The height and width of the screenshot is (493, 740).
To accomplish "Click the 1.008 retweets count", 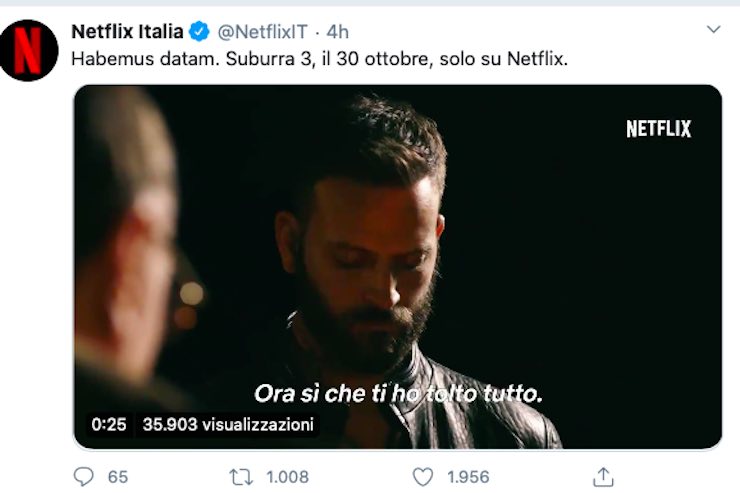I will click(x=285, y=477).
